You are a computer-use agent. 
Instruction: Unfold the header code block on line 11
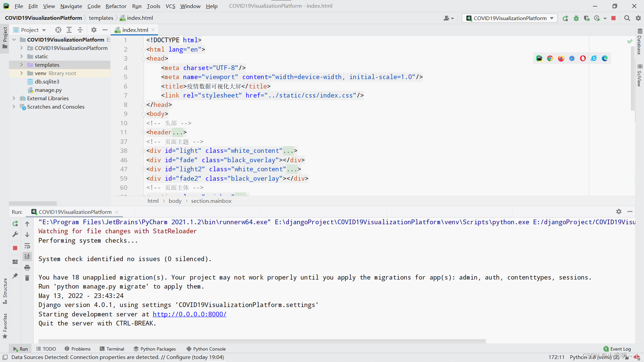coord(144,132)
